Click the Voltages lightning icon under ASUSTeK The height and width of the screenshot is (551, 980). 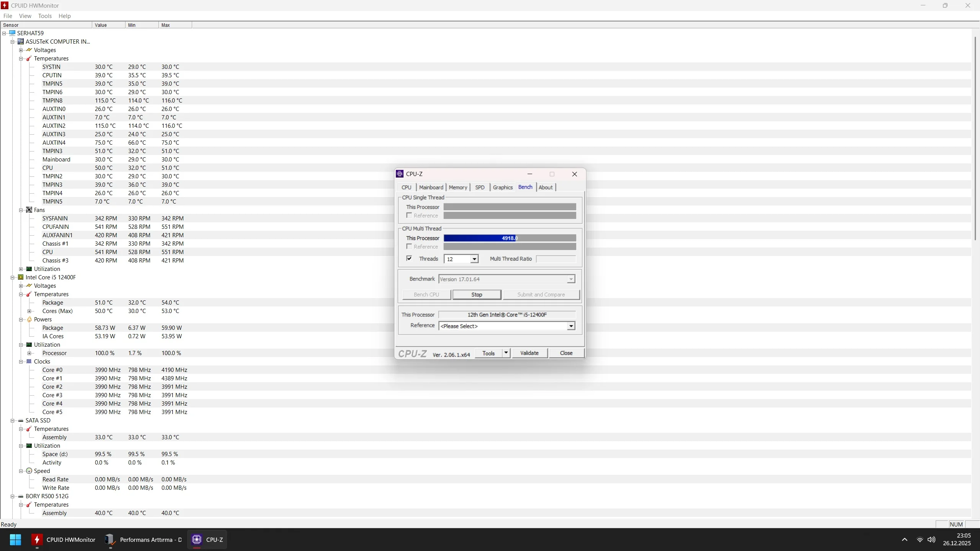coord(29,50)
